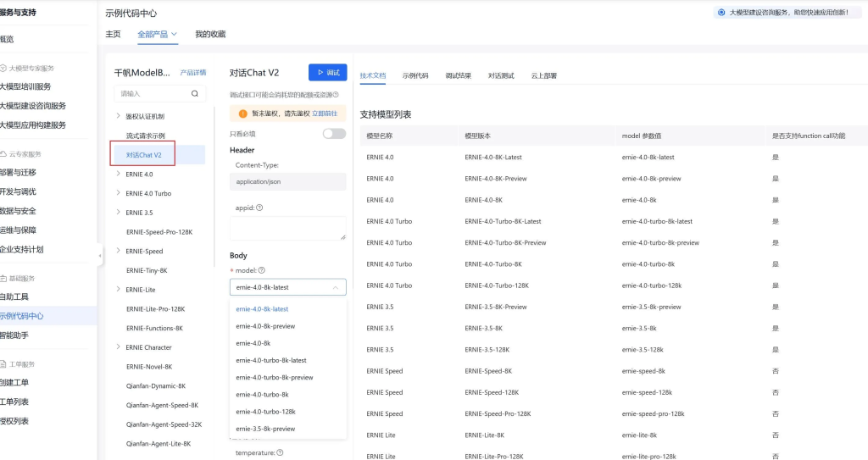This screenshot has width=868, height=460.
Task: Open the 我的收藏 tab
Action: tap(210, 35)
